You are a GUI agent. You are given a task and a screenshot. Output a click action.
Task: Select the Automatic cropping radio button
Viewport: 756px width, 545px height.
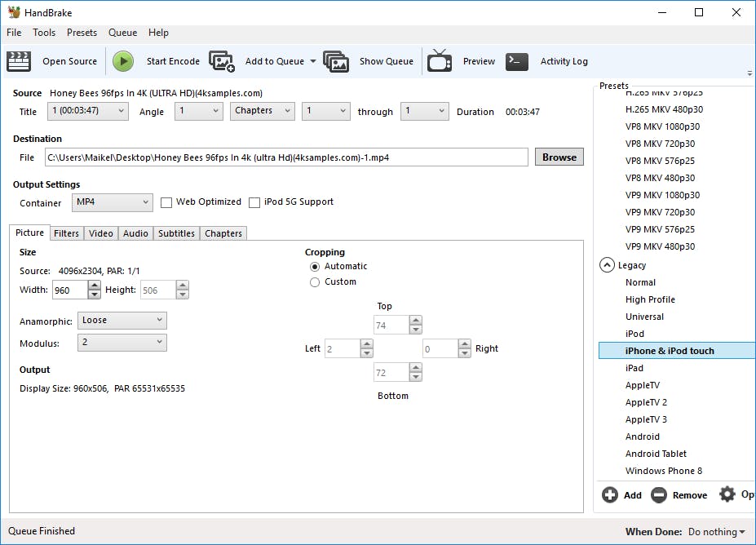tap(315, 267)
